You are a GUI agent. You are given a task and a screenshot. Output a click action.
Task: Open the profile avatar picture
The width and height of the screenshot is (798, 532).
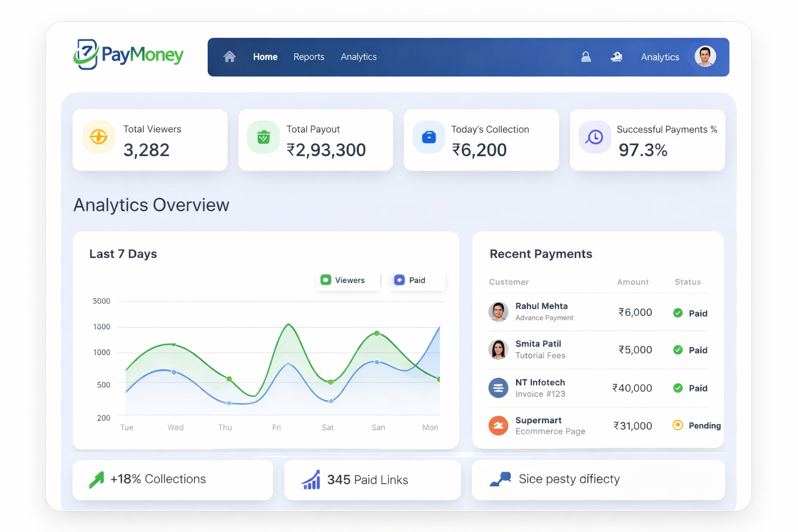[704, 56]
